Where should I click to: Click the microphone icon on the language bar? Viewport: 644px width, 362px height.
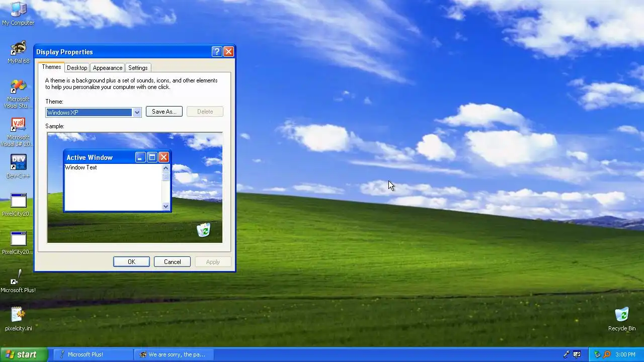(x=567, y=354)
